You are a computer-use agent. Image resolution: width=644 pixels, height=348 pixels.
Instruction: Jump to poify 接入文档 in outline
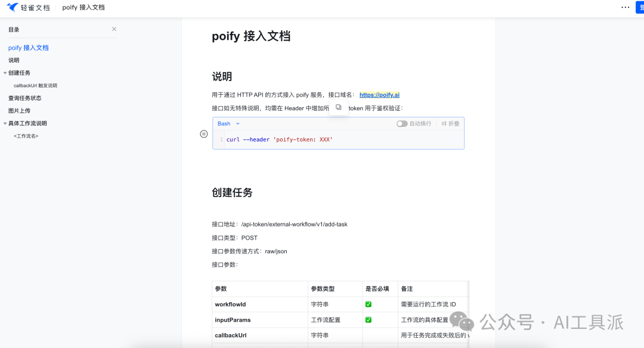click(29, 48)
